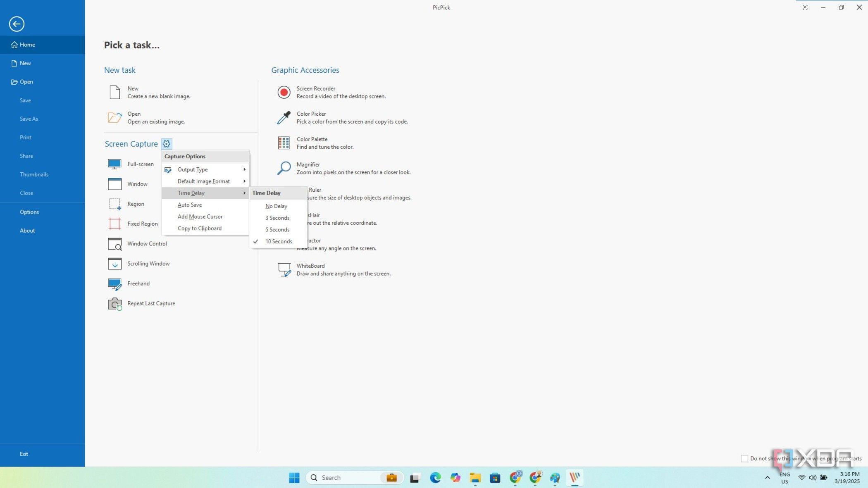This screenshot has width=868, height=488.
Task: Start the Scrolling Window capture
Action: (148, 263)
